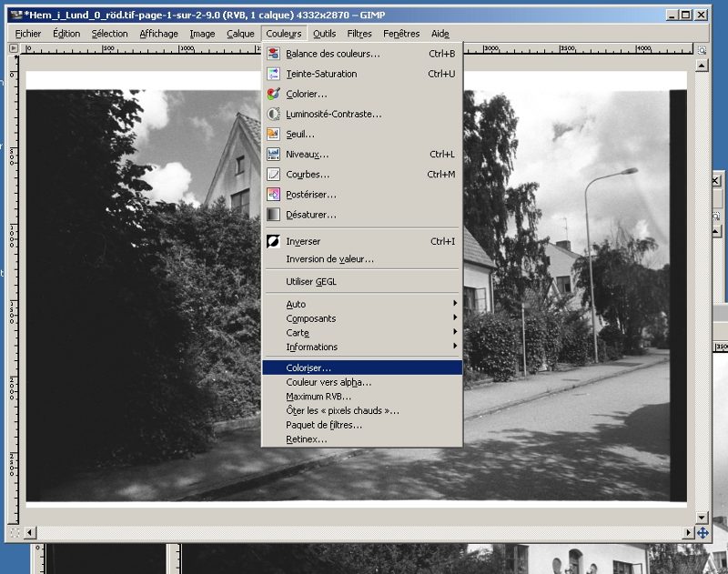Click the Postériser icon
728x574 pixels.
click(x=273, y=194)
